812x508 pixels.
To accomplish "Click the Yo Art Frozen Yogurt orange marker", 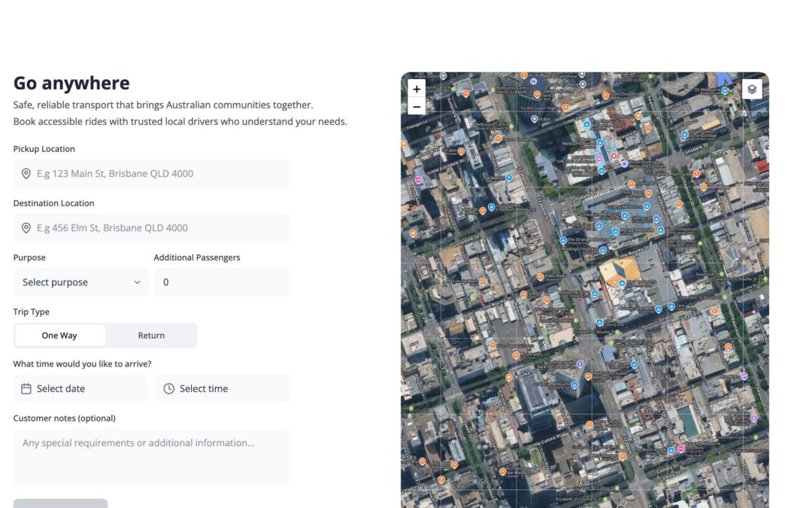I will (x=565, y=108).
